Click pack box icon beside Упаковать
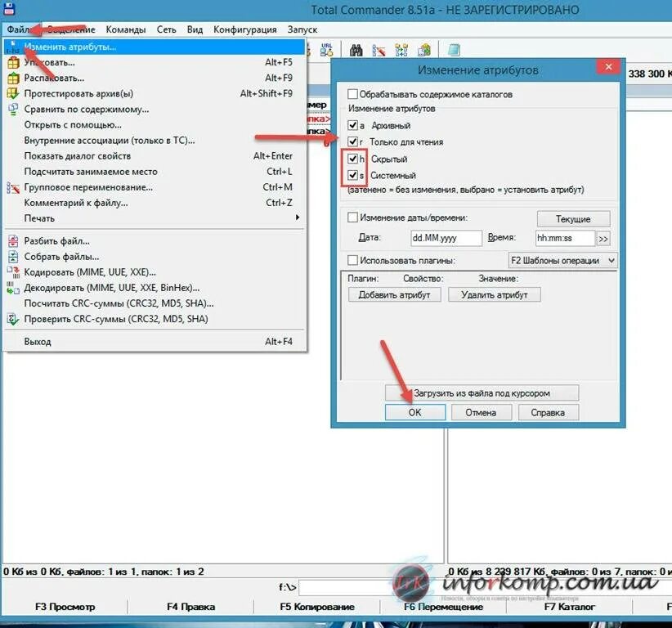The height and width of the screenshot is (628, 672). click(x=13, y=63)
